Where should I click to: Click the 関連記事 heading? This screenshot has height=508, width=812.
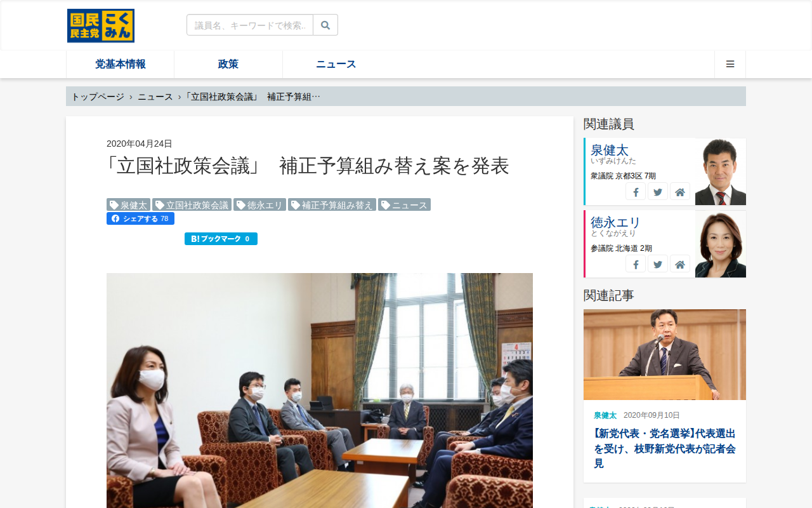point(609,295)
